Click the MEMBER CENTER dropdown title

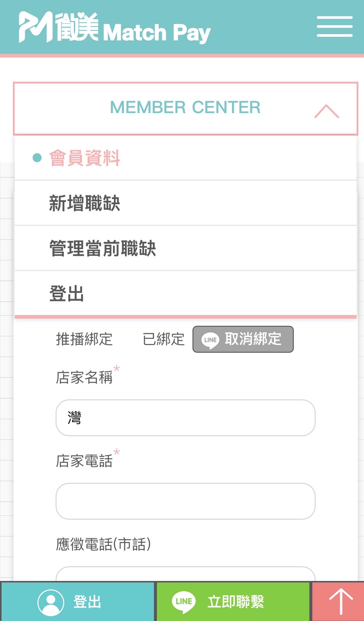coord(185,107)
